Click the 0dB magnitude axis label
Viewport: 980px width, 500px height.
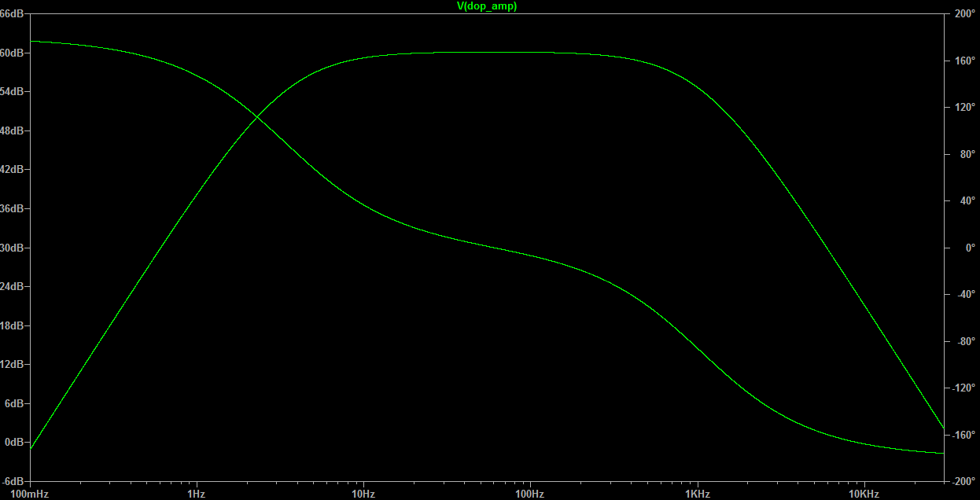pos(14,442)
